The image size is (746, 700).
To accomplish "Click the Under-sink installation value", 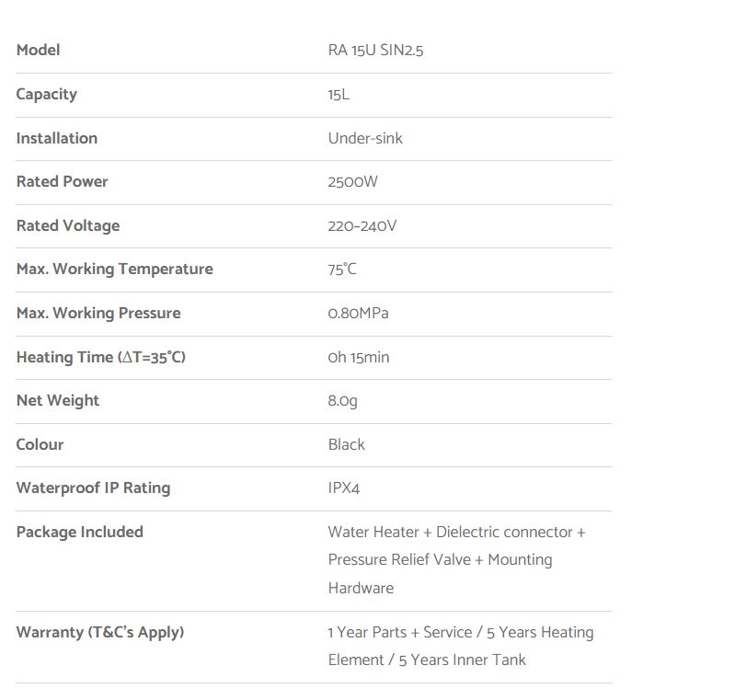I will (x=365, y=138).
